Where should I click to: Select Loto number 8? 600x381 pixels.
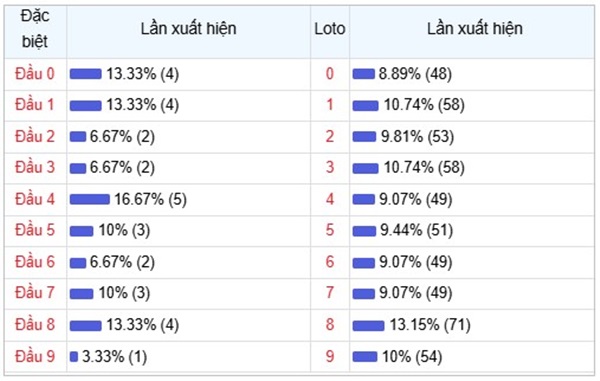[330, 325]
